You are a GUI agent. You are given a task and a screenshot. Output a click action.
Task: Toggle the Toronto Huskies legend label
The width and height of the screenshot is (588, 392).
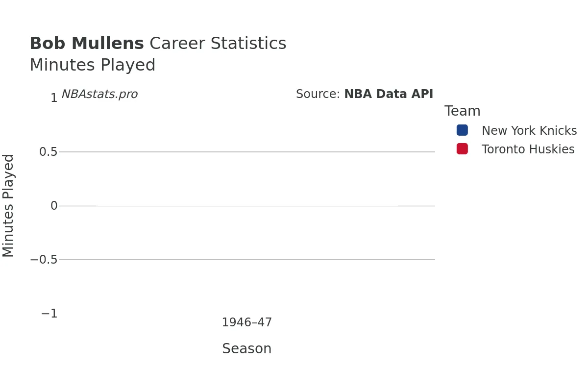pos(528,149)
